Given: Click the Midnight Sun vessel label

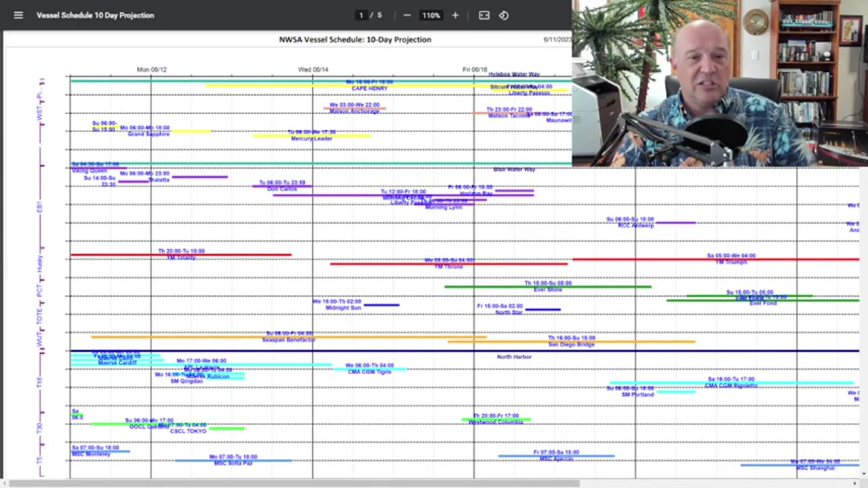Looking at the screenshot, I should (343, 308).
